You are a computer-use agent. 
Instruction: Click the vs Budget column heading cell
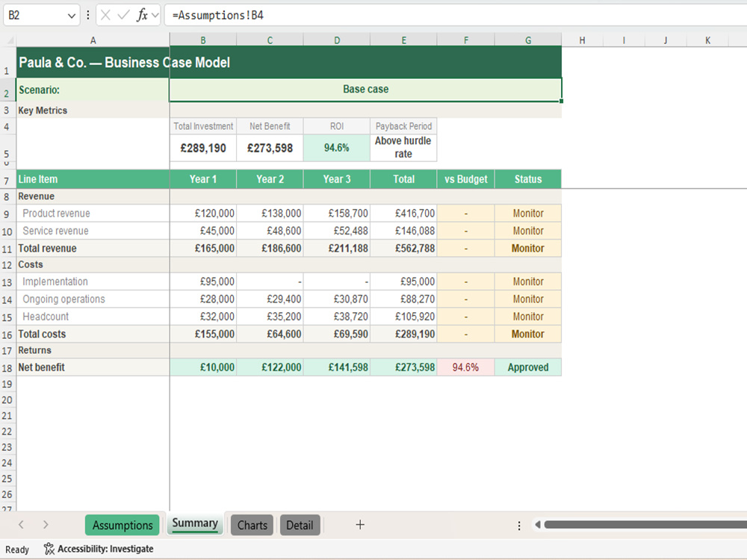tap(465, 179)
